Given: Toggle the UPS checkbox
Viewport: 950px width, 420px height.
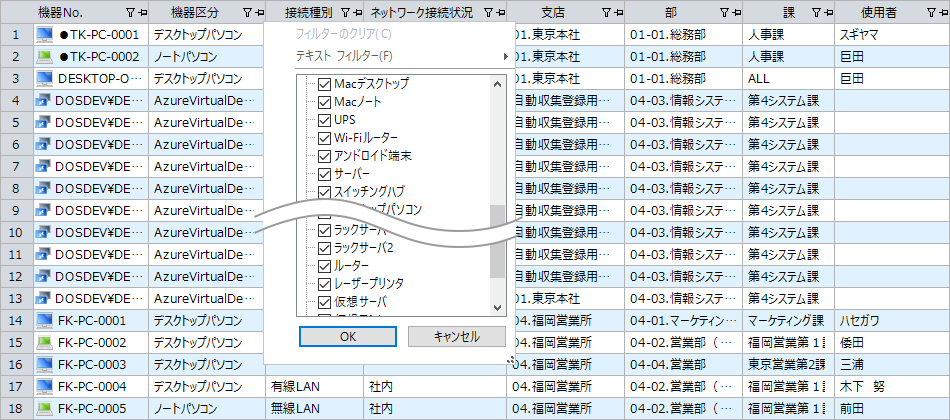Looking at the screenshot, I should [325, 119].
